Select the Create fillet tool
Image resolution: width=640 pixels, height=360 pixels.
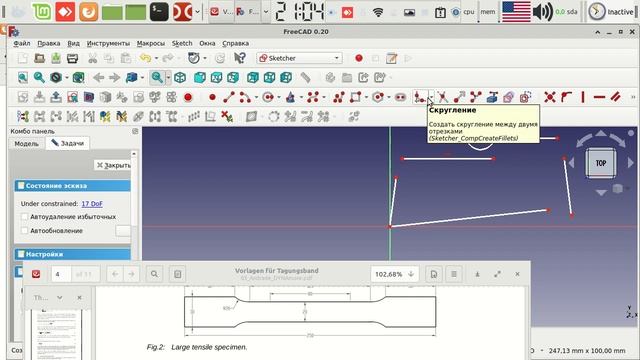tap(420, 97)
